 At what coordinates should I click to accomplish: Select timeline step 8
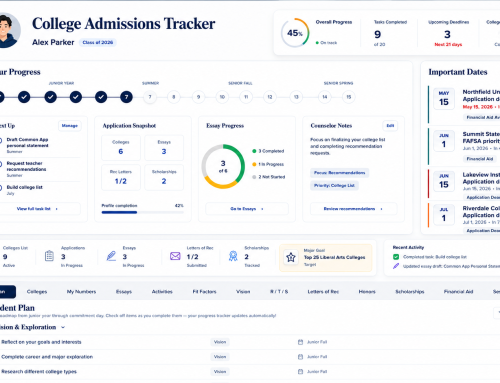tap(173, 97)
